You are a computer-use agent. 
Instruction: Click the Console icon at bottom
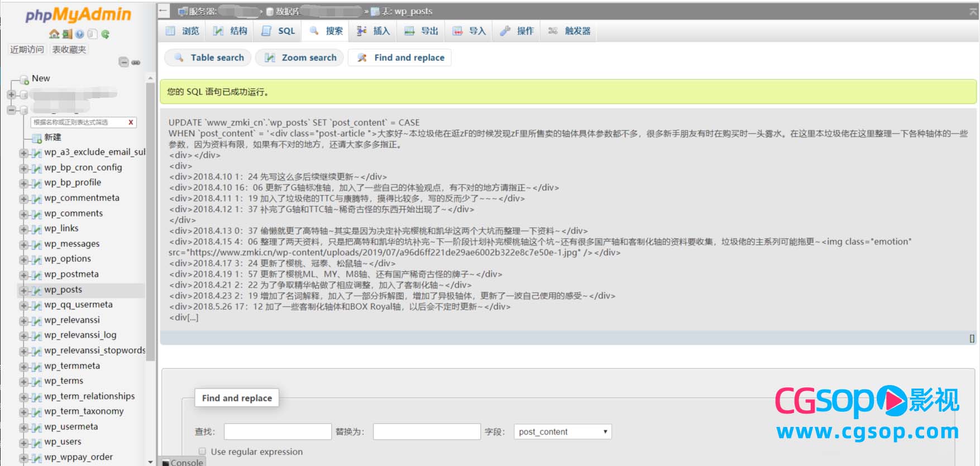pos(166,463)
